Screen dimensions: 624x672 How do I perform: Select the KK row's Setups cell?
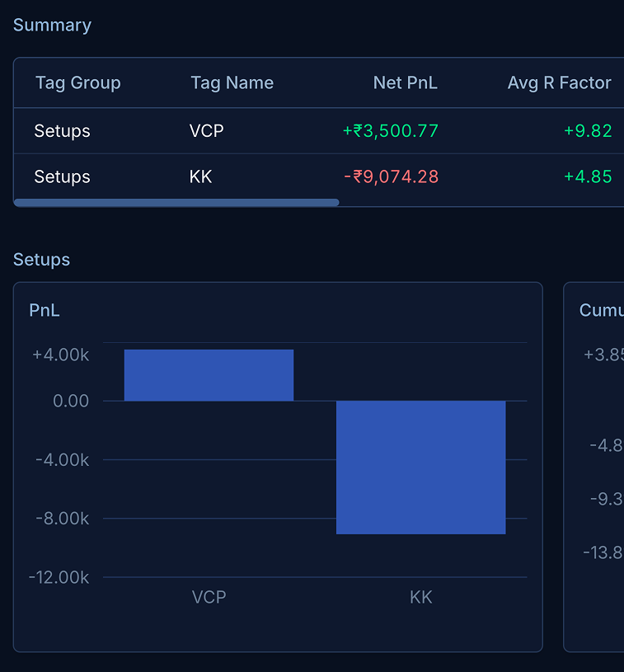(x=62, y=176)
